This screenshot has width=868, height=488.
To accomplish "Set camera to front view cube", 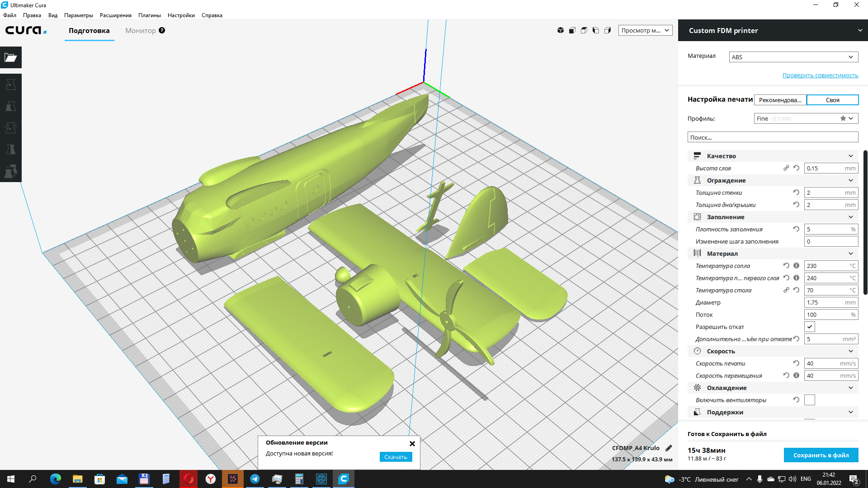I will pos(572,30).
